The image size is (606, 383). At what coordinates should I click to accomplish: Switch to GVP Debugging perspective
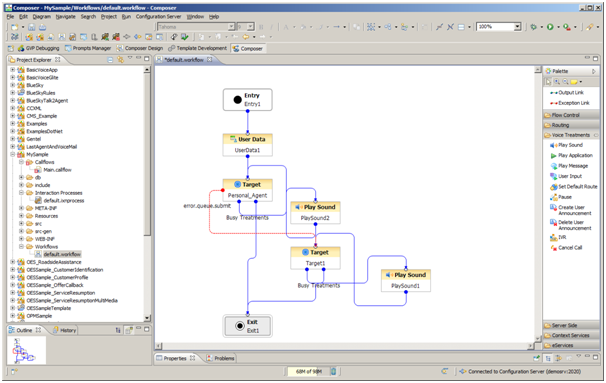coord(38,48)
